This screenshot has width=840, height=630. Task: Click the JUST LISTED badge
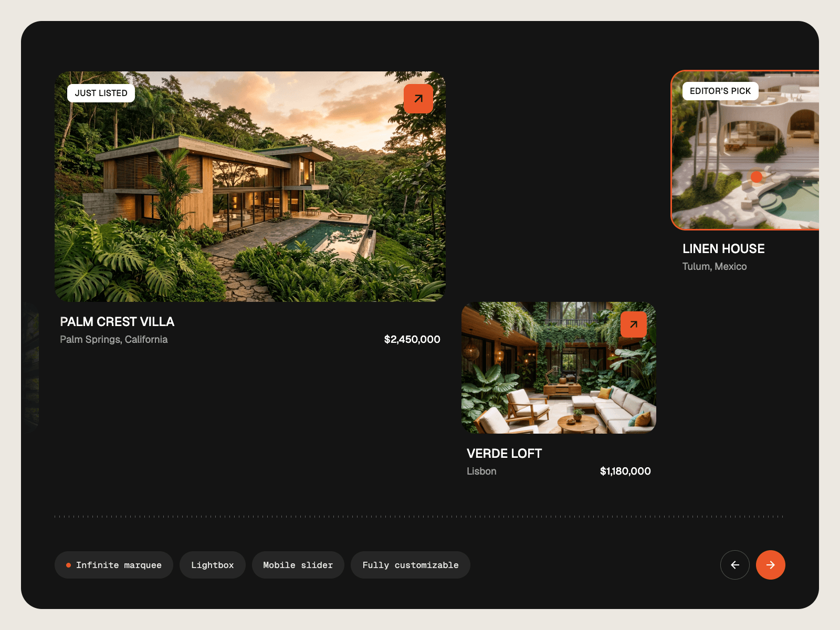click(101, 93)
